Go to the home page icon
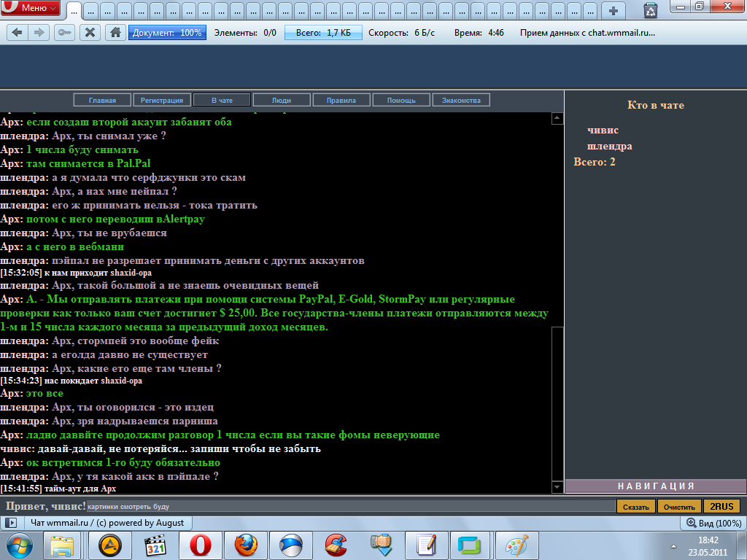The height and width of the screenshot is (560, 747). pyautogui.click(x=115, y=33)
